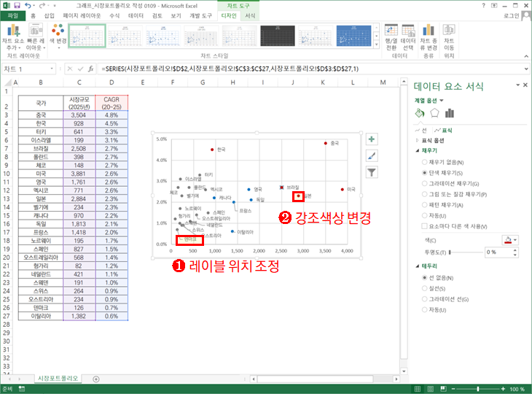This screenshot has width=532, height=394.
Task: Add new sheet with plus icon
Action: click(x=96, y=379)
